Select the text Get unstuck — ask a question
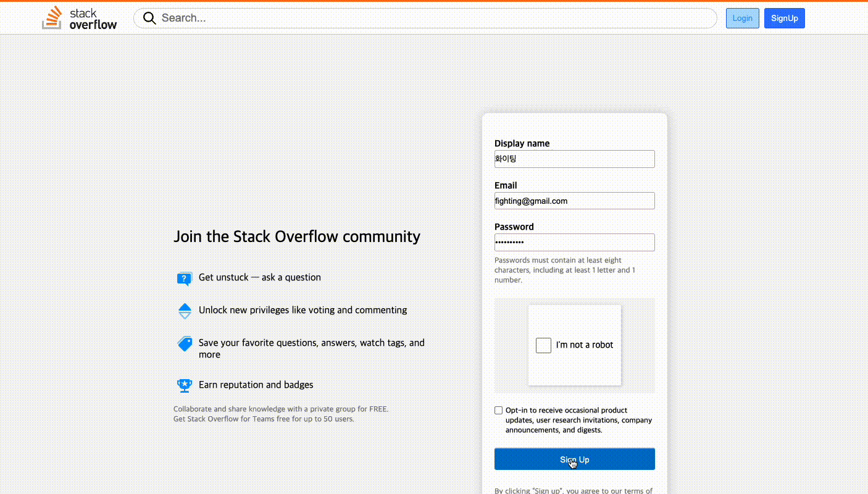868x494 pixels. [x=260, y=277]
